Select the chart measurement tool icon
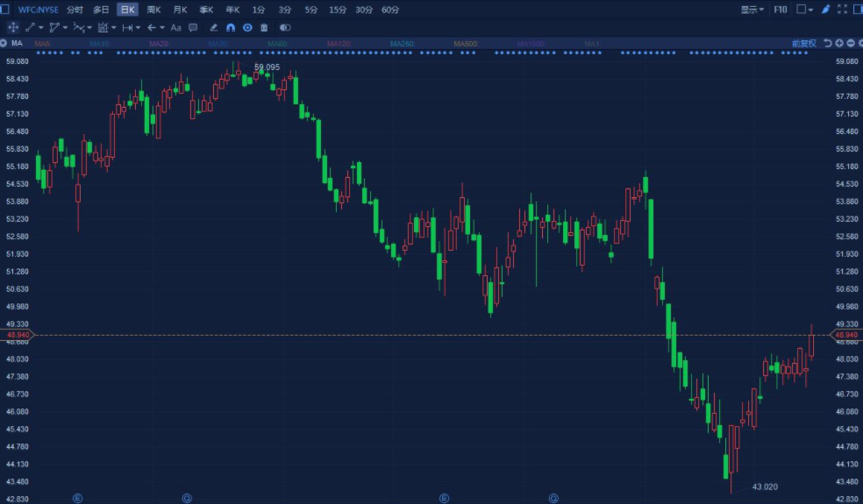This screenshot has width=863, height=504. [103, 27]
